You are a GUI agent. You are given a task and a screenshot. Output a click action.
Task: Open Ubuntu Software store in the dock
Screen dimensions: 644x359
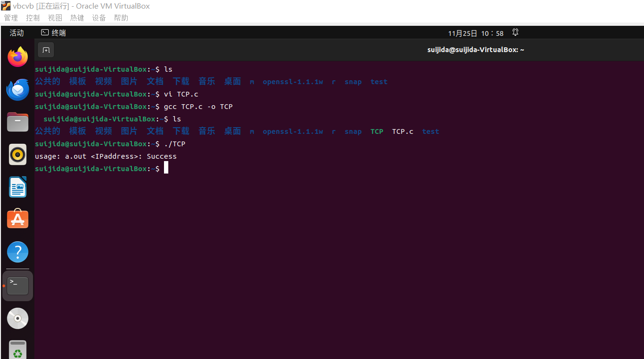coord(18,219)
